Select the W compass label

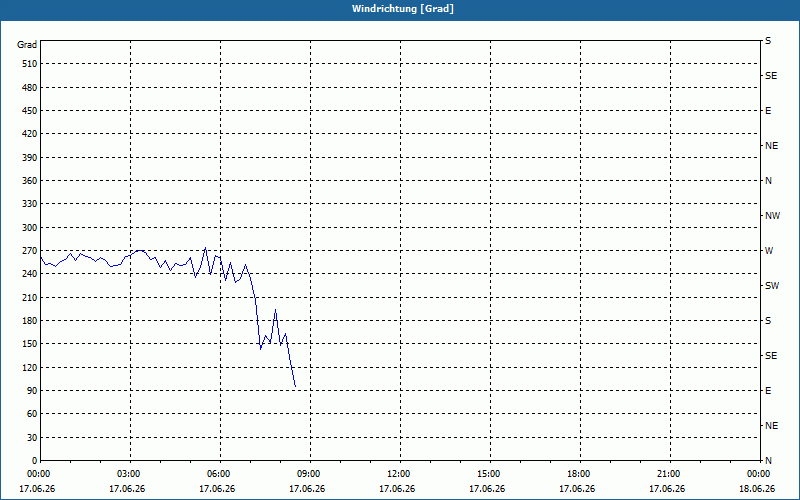pyautogui.click(x=769, y=251)
